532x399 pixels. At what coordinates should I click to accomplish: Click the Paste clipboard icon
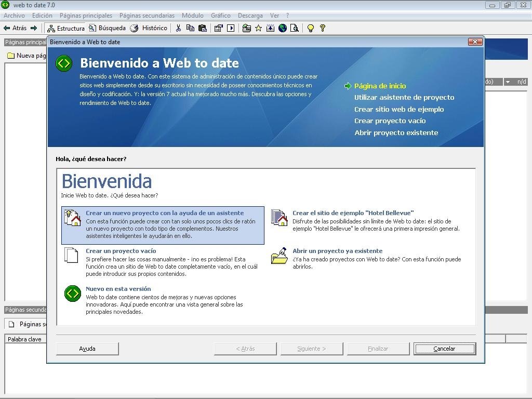203,28
